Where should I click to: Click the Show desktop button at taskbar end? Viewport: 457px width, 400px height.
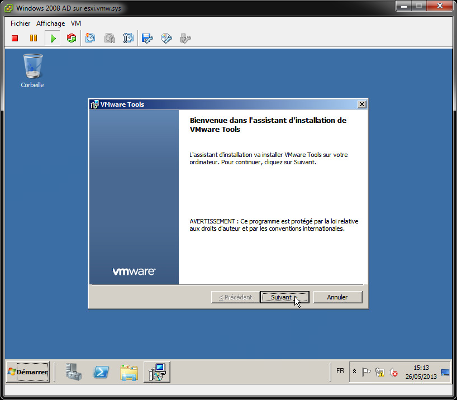coord(445,372)
